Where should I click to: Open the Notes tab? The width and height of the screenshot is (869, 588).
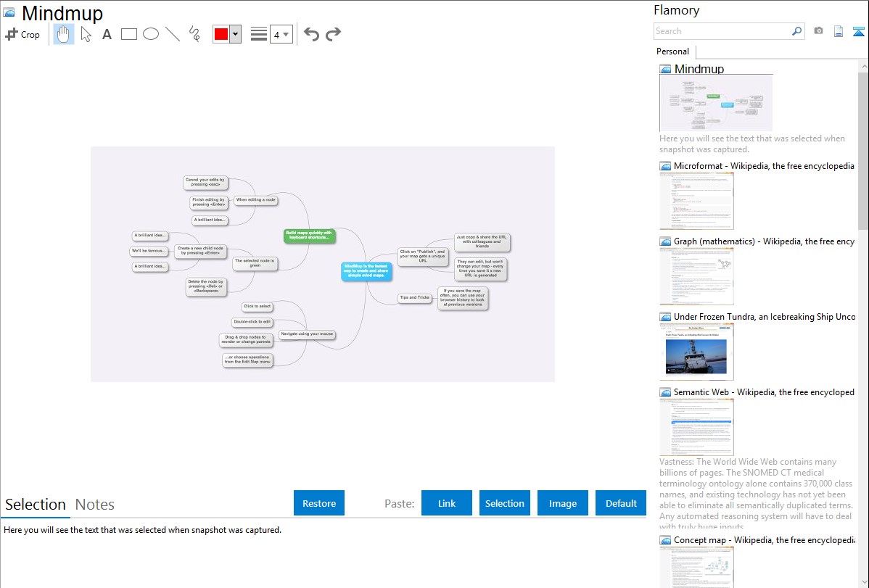tap(95, 505)
